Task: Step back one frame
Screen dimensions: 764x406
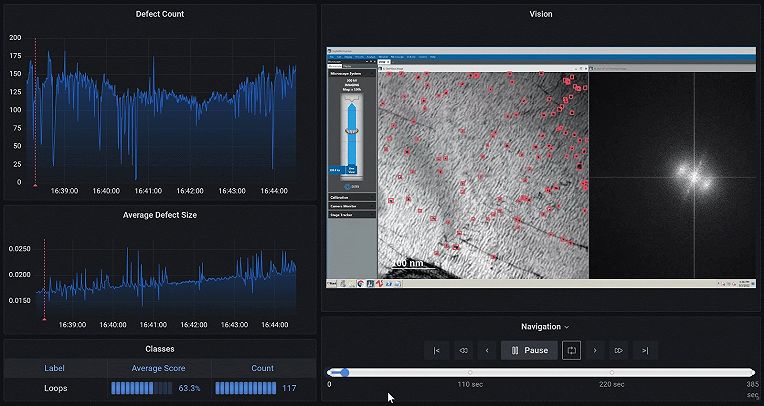Action: 487,350
